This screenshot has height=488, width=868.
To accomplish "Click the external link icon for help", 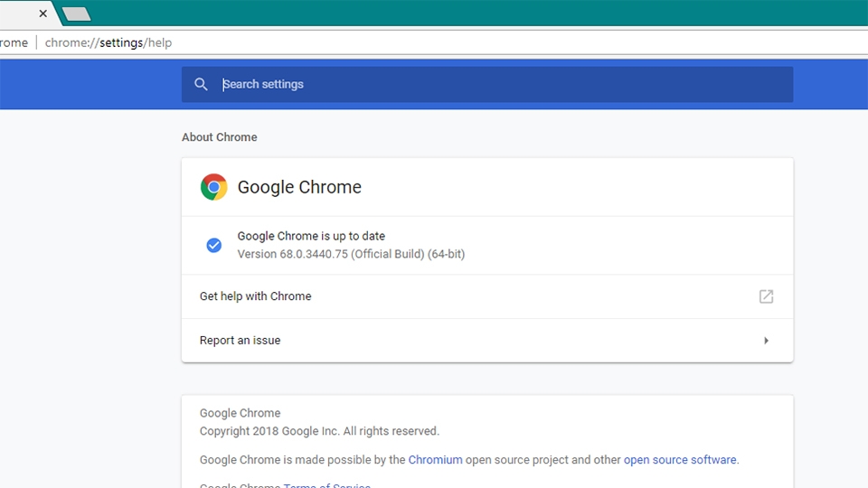I will point(766,296).
